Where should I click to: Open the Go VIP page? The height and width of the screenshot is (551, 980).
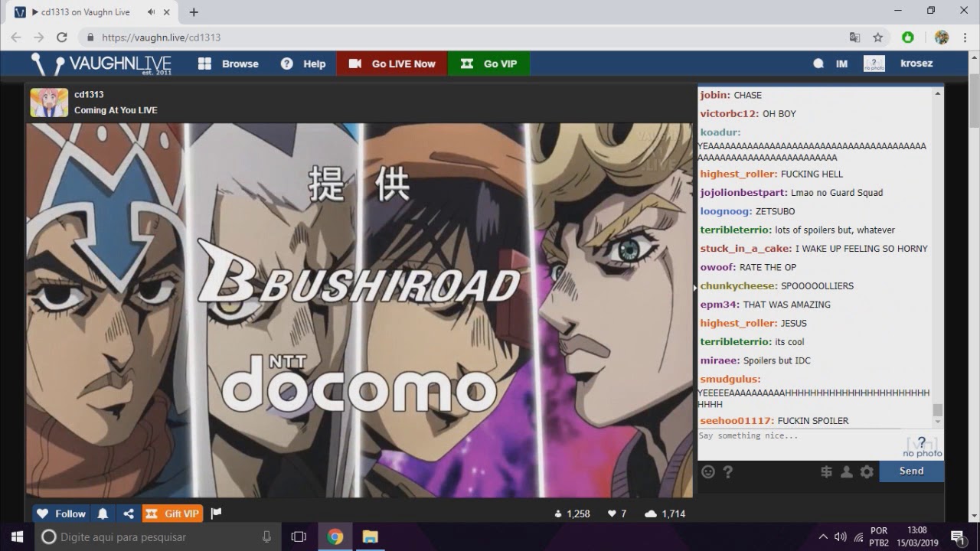point(488,64)
